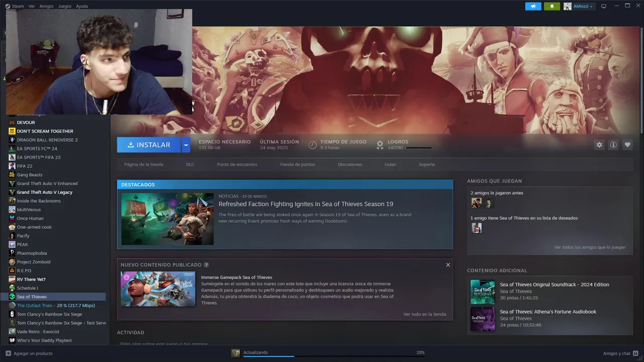Click the Big Picture monitor icon
Viewport: 644px width, 362px height.
coord(604,6)
